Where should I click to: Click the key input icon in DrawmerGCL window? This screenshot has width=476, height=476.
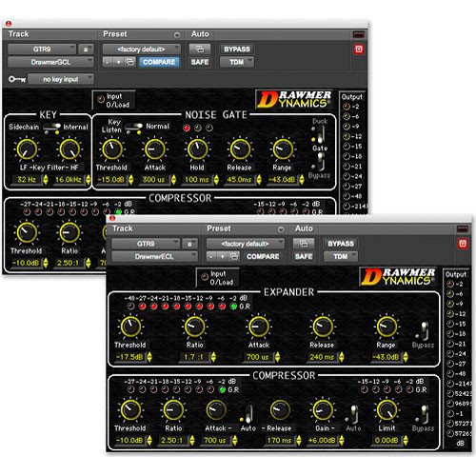[x=17, y=79]
